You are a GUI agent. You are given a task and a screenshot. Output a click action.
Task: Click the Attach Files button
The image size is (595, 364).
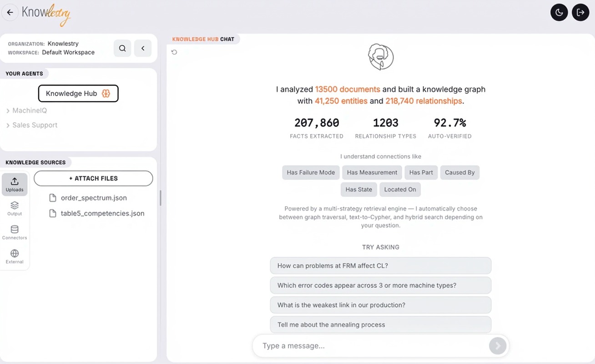click(x=93, y=178)
